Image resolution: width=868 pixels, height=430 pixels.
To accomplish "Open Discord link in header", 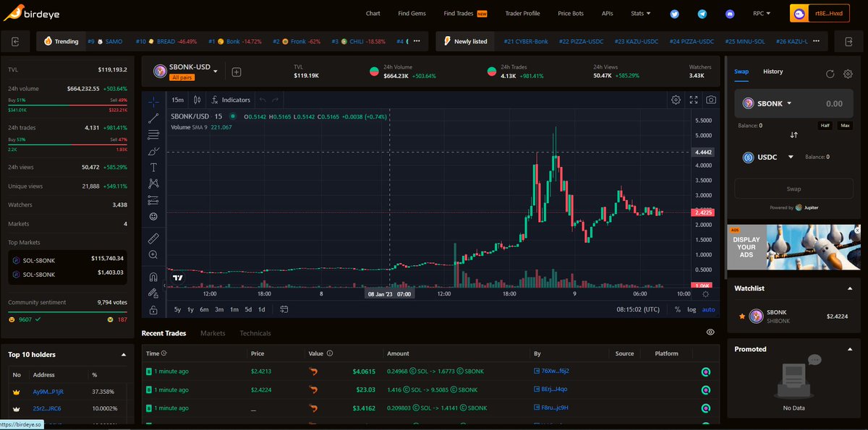I will (x=729, y=14).
